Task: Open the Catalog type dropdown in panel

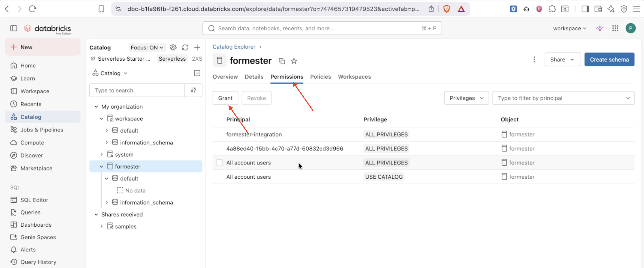Action: point(110,73)
